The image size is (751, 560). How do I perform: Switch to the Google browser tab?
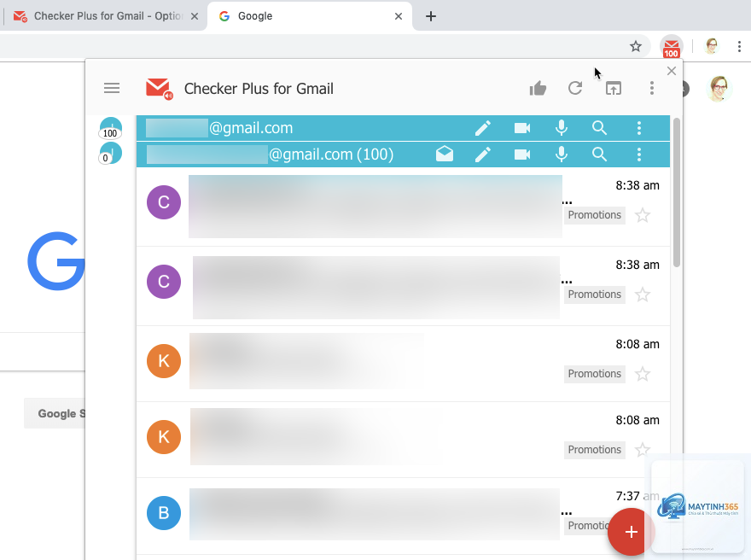tap(309, 16)
